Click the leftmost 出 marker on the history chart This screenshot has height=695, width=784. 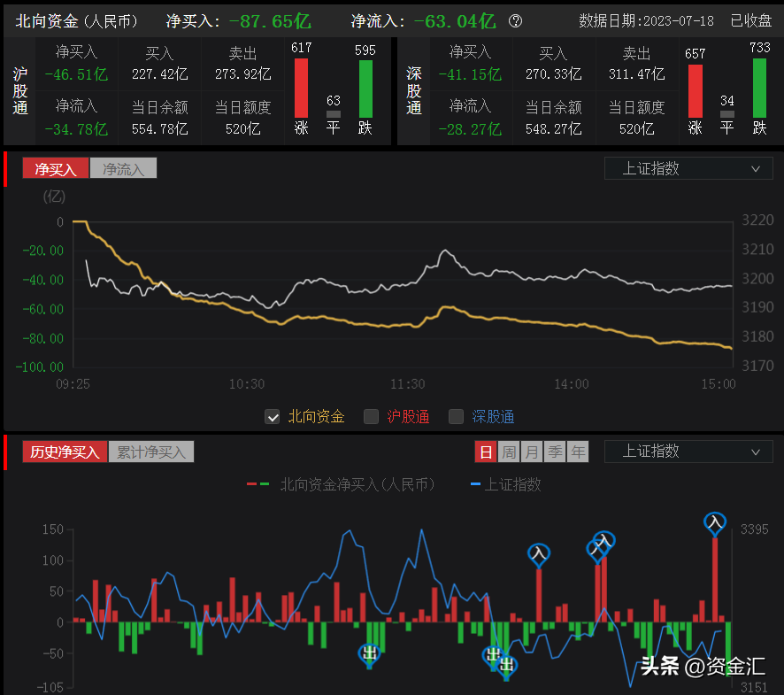369,653
